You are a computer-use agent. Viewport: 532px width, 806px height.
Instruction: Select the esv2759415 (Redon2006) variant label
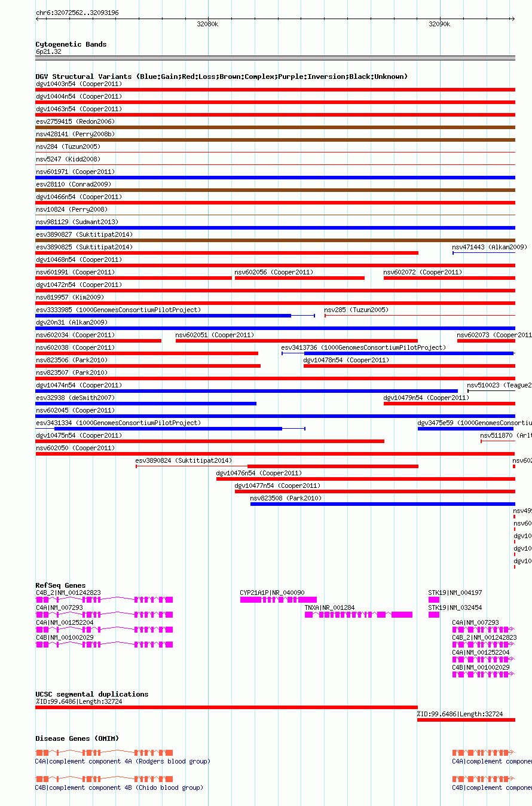[75, 121]
